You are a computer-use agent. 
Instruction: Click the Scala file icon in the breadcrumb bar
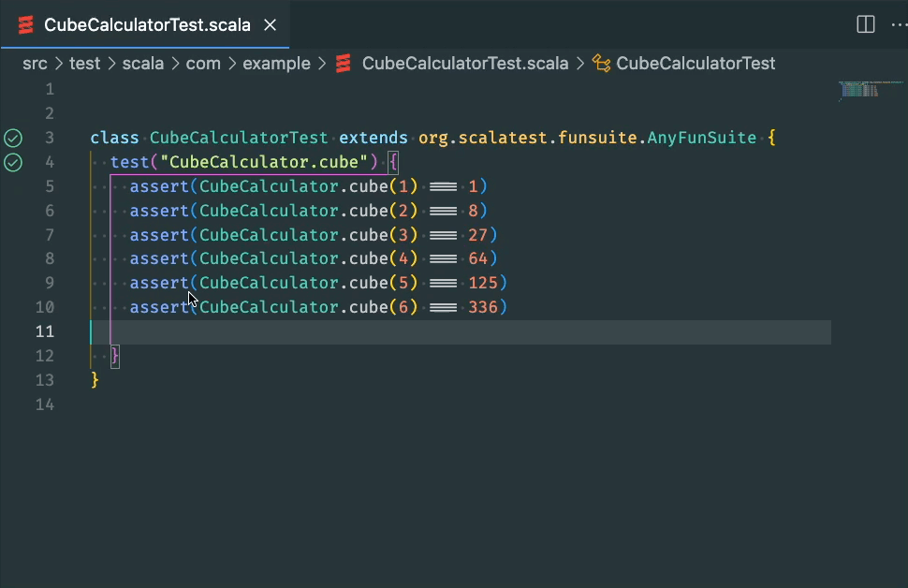[344, 63]
